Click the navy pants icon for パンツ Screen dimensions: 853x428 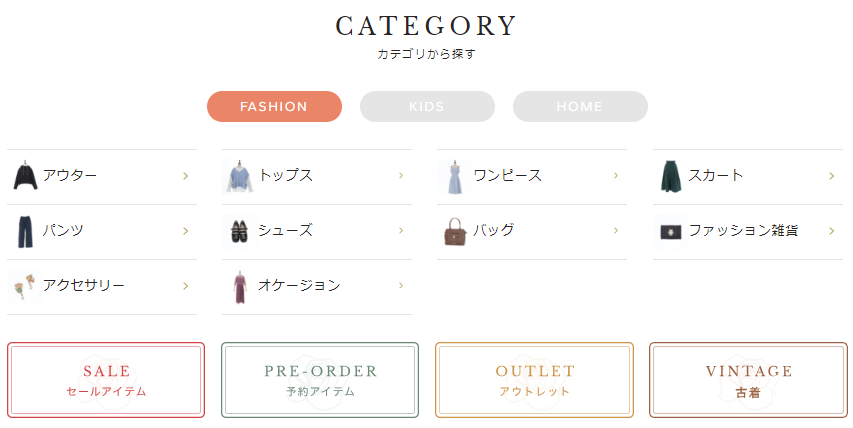[x=24, y=232]
